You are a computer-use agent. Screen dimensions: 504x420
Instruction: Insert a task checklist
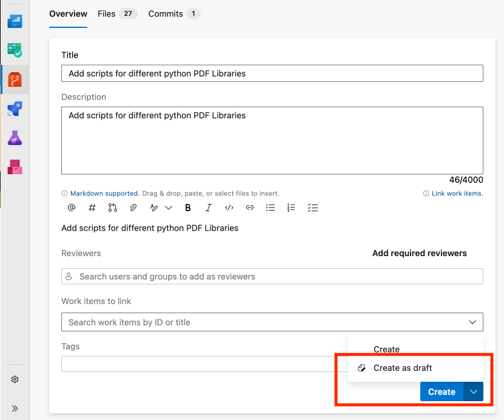coord(313,208)
